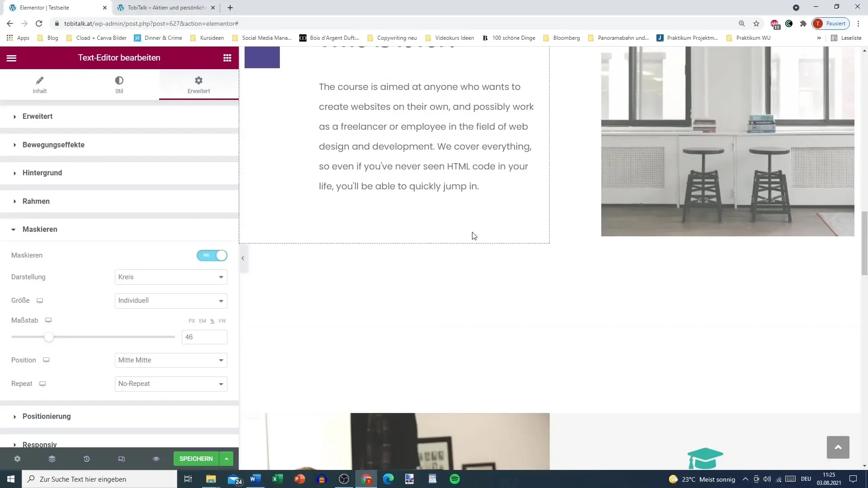Click the Windows taskbar search box
Image resolution: width=868 pixels, height=488 pixels.
pyautogui.click(x=99, y=479)
